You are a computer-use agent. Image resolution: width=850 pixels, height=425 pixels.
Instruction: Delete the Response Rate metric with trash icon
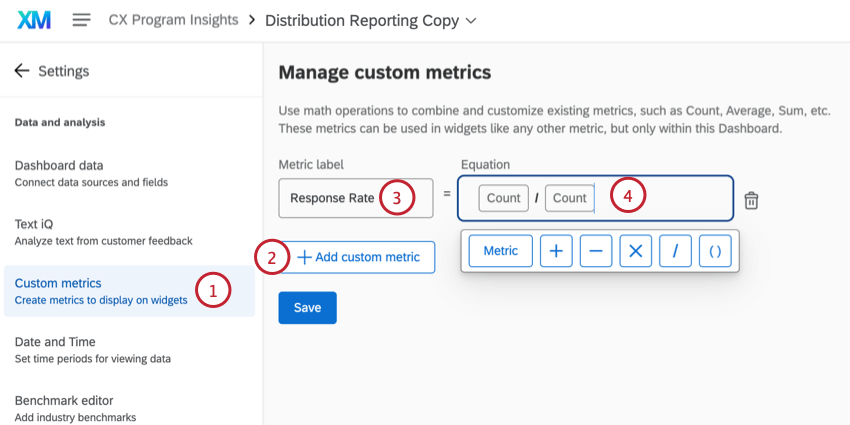pyautogui.click(x=751, y=200)
